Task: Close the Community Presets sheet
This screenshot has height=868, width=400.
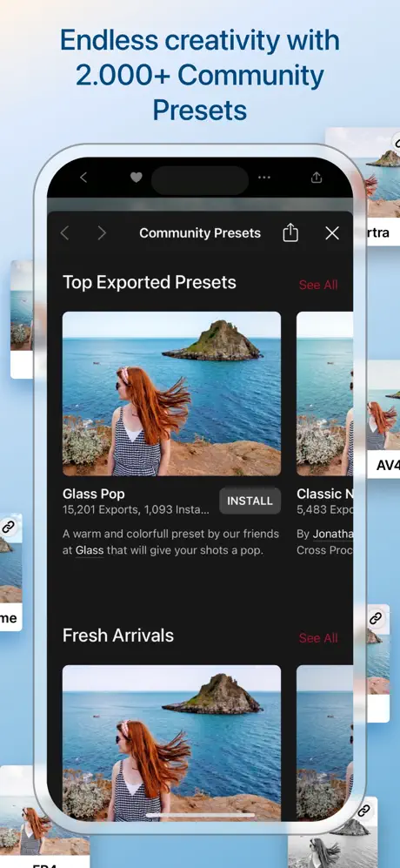Action: point(332,233)
